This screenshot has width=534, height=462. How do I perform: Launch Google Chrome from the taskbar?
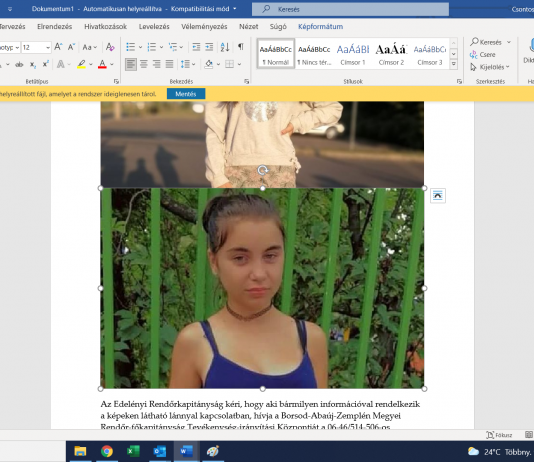(x=107, y=451)
